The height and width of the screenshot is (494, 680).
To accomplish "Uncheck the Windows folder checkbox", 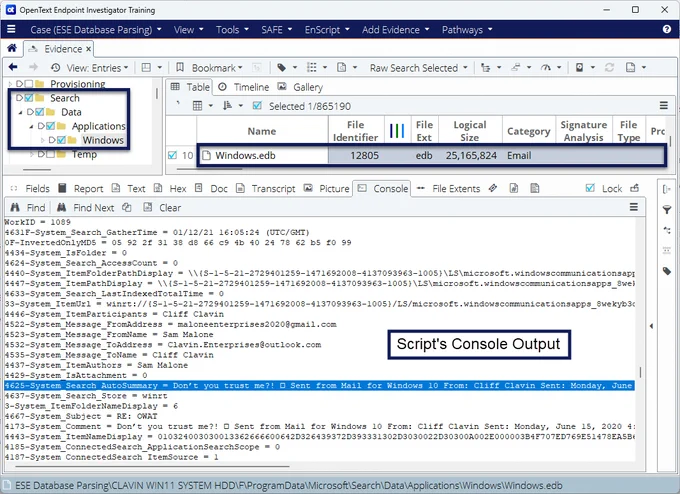I will 61,140.
